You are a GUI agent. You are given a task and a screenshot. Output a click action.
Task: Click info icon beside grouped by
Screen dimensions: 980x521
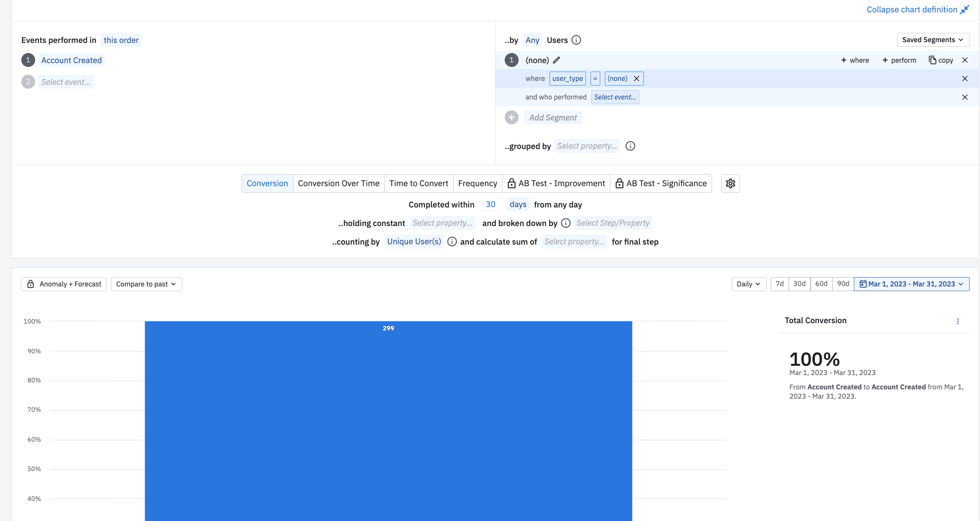[x=630, y=146]
